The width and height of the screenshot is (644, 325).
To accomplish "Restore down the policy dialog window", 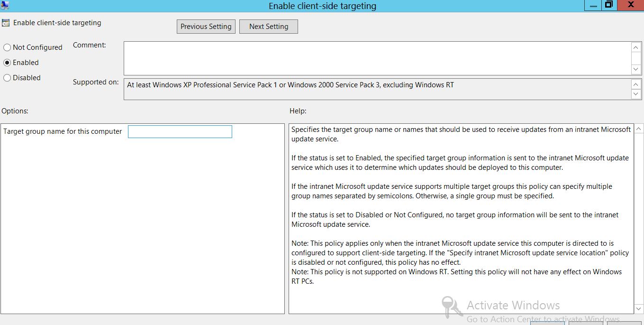I will coord(609,5).
